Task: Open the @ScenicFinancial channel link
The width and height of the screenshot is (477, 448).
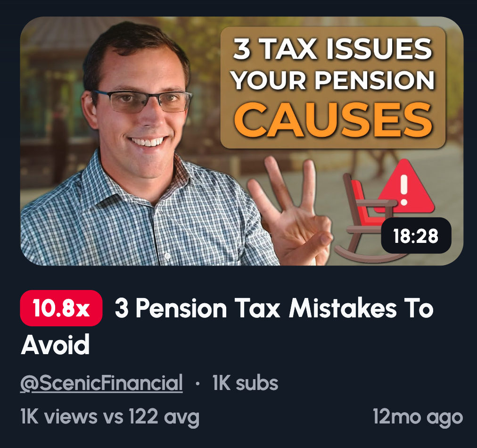Action: pyautogui.click(x=101, y=383)
